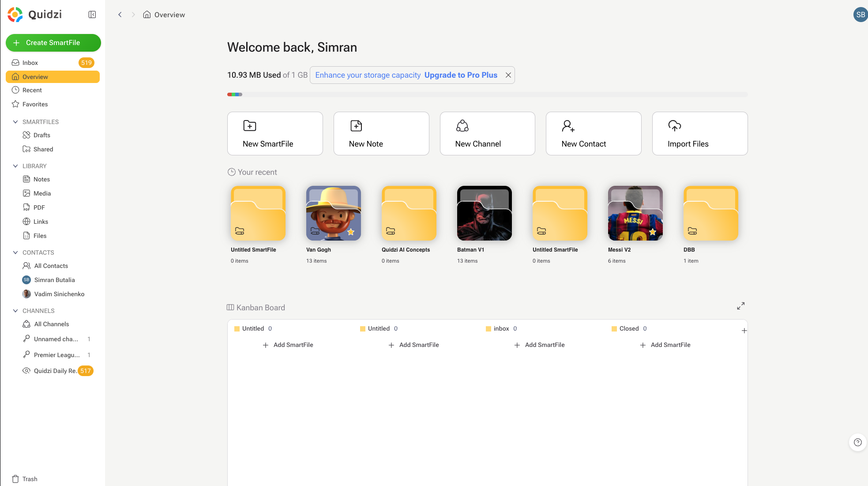Click the storage usage progress bar
Screen dimensions: 868x486
point(487,94)
